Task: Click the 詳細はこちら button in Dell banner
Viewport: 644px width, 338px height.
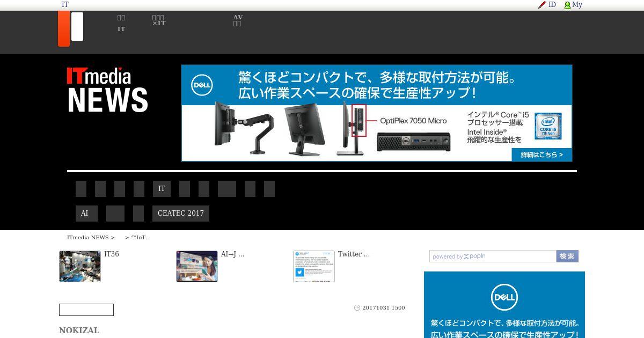Action: [x=541, y=155]
